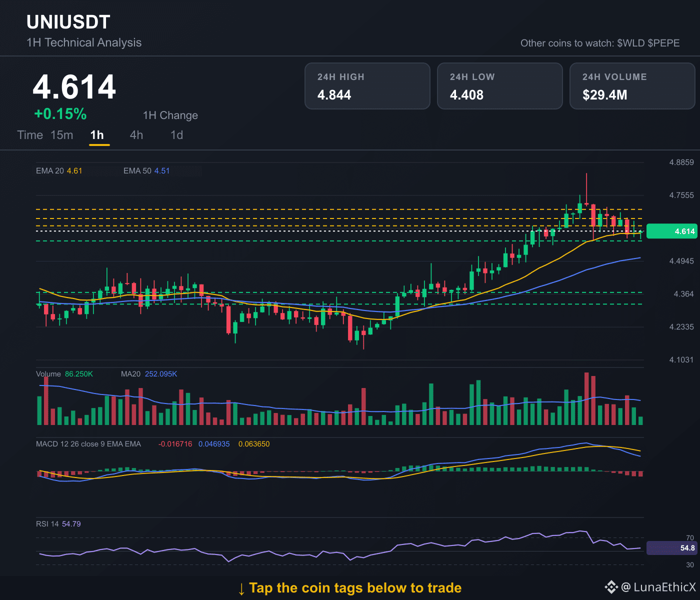Click the "+0.15%" change value
Screen dimensions: 700x600
(x=60, y=114)
